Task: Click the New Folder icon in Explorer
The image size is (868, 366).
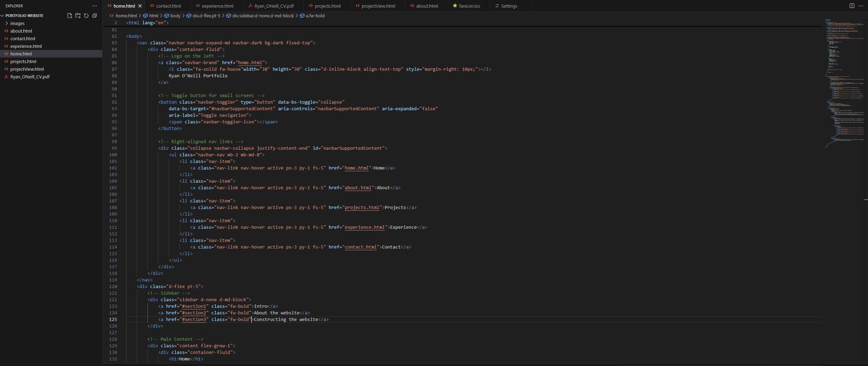Action: point(78,16)
